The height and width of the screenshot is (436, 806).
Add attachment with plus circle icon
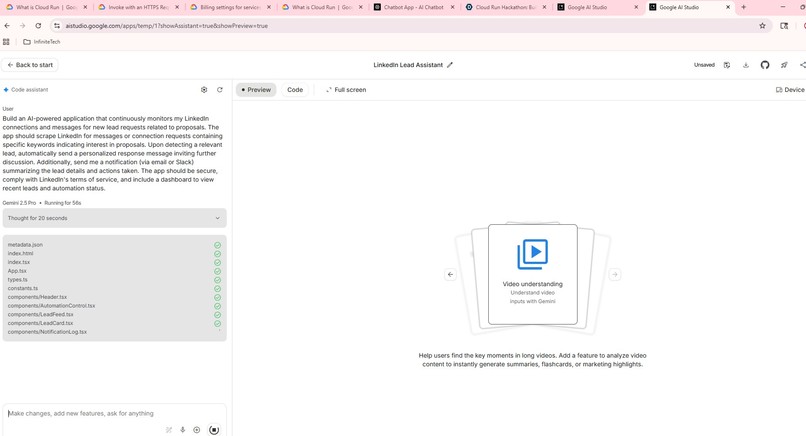pos(197,430)
